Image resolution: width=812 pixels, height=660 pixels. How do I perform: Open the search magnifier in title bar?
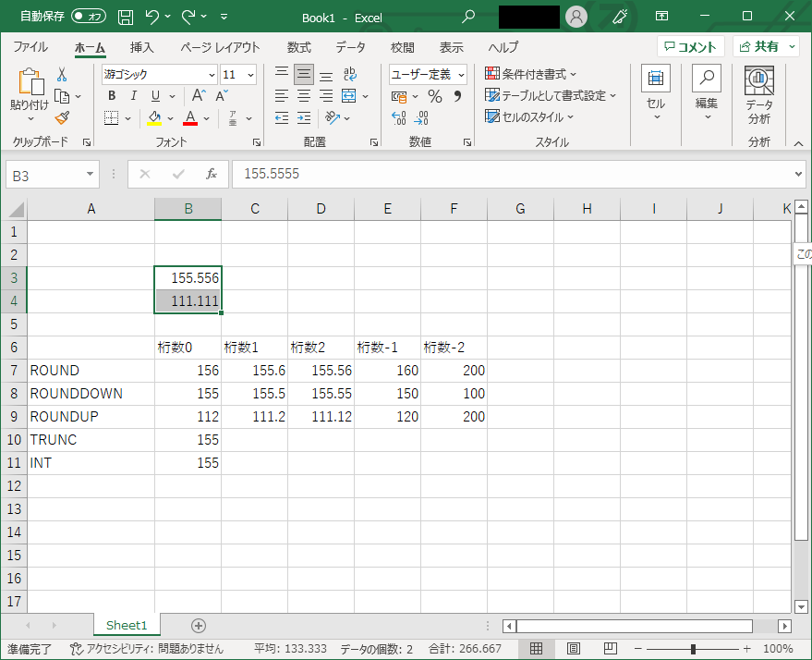pos(468,17)
